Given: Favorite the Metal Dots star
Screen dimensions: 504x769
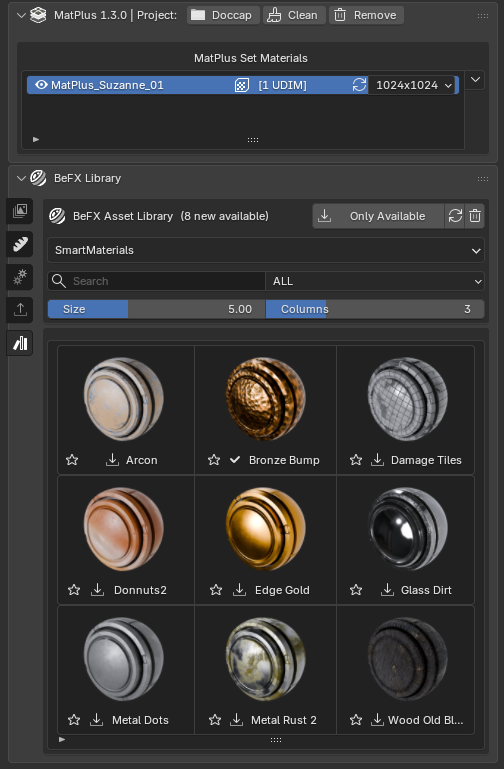Looking at the screenshot, I should (74, 719).
